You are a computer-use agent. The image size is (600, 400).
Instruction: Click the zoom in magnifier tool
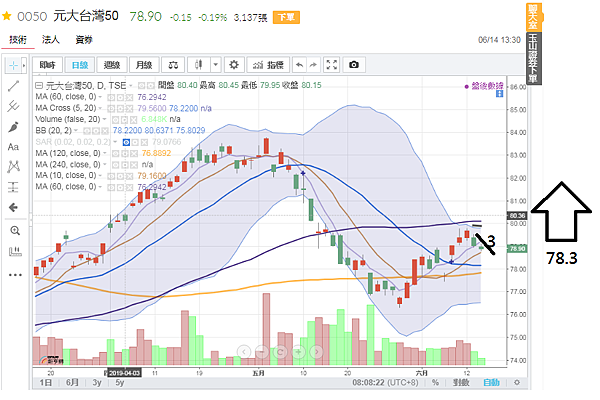coord(14,230)
